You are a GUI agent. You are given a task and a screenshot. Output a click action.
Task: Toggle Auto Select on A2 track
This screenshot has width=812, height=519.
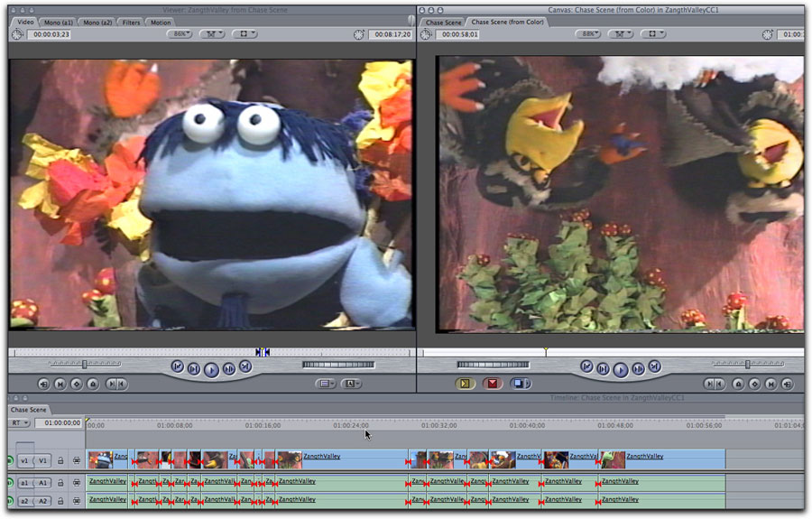(x=77, y=500)
